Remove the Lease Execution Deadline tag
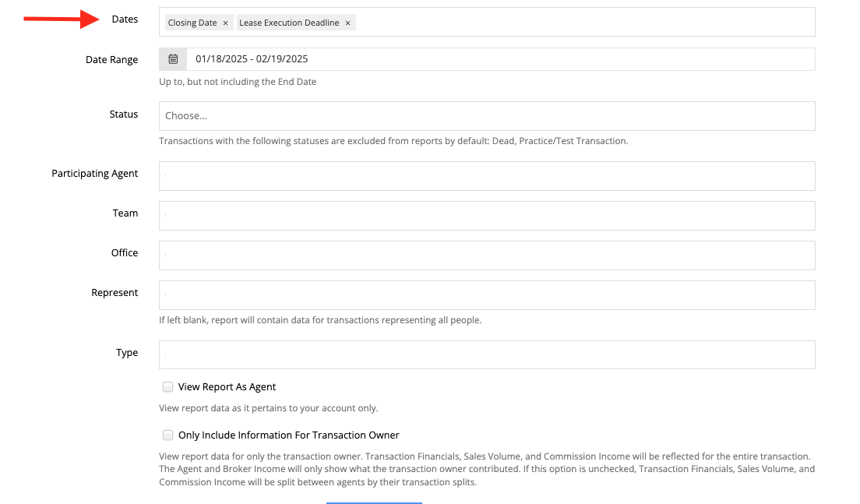 (x=347, y=23)
